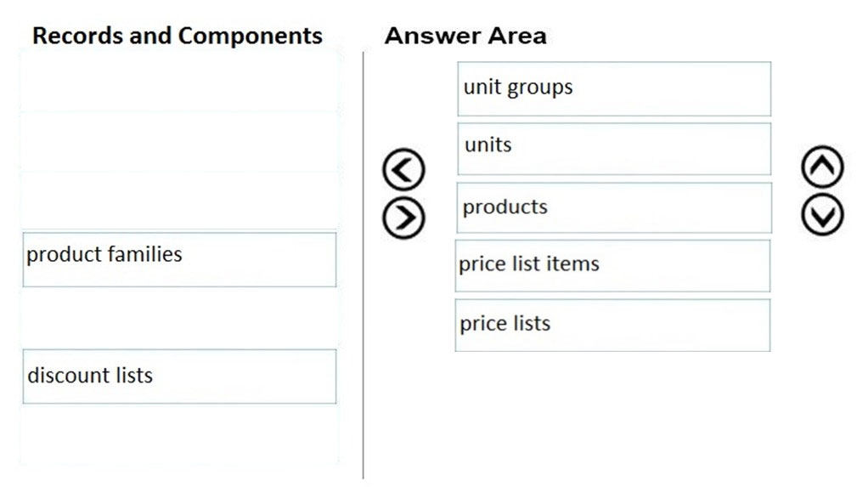Choose the price list items box
This screenshot has height=487, width=868.
(612, 265)
